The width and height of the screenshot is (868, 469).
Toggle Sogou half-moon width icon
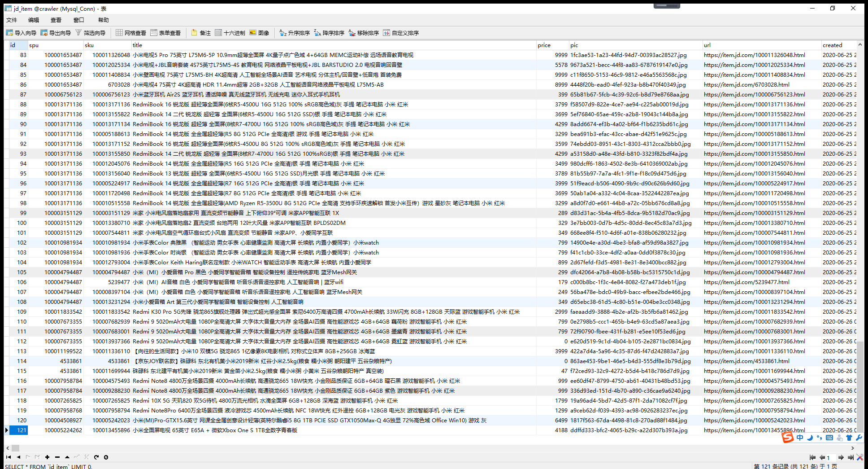point(810,438)
